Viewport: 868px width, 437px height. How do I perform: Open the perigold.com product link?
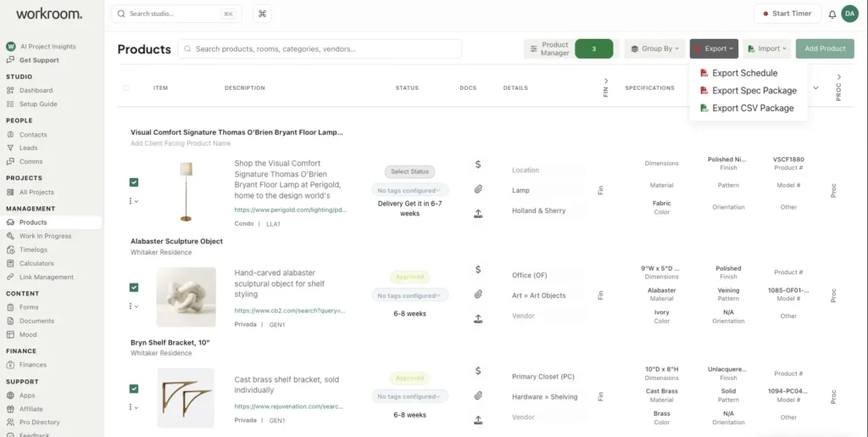pos(291,210)
